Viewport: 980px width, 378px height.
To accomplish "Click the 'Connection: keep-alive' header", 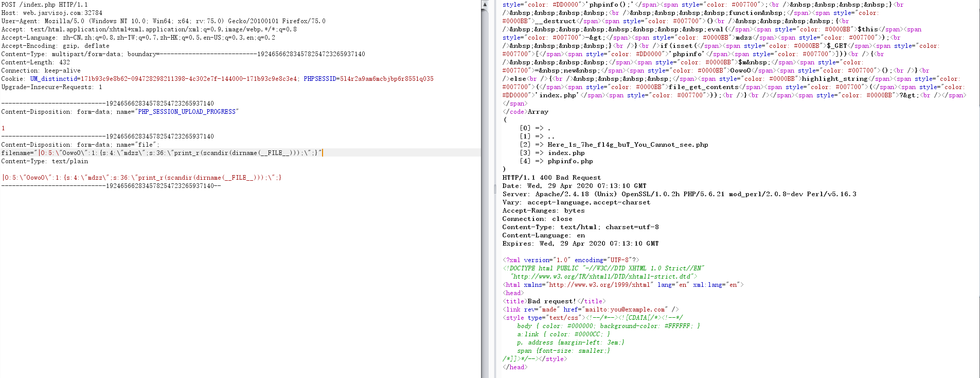I will (x=41, y=71).
